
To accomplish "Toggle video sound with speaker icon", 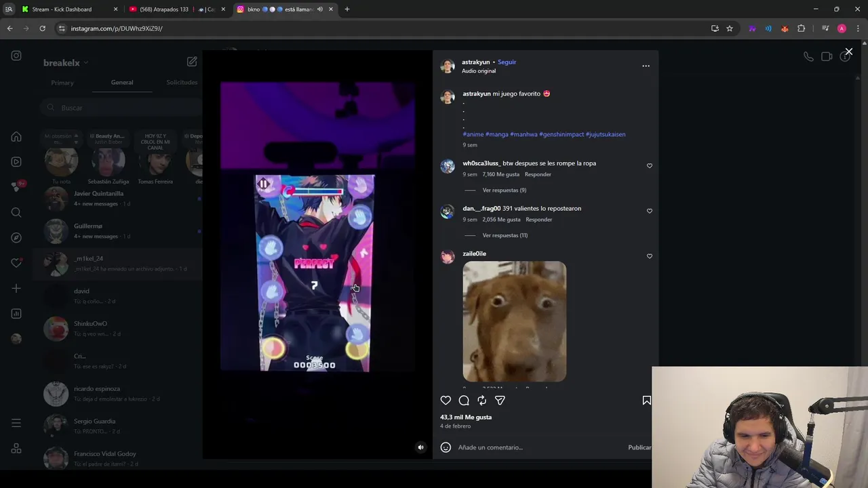I will click(x=420, y=447).
